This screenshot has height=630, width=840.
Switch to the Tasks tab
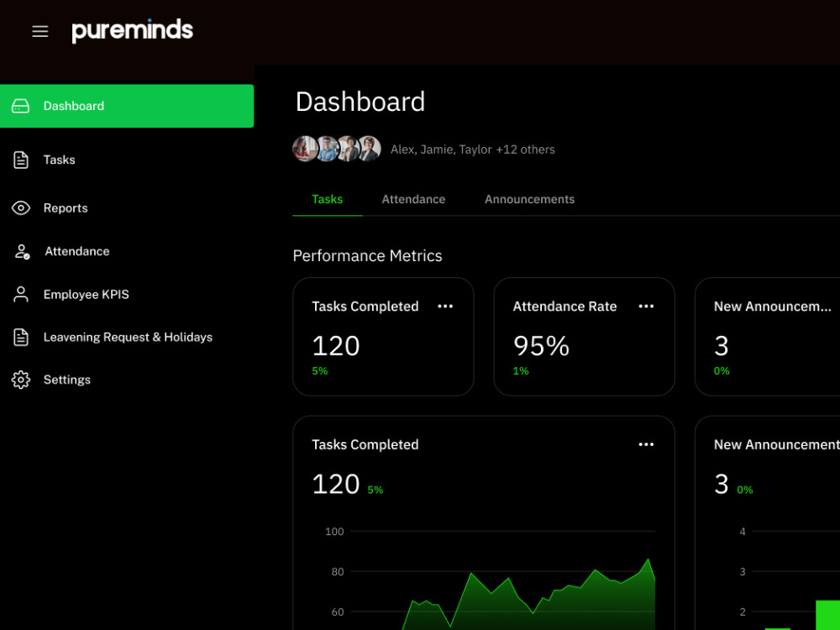click(328, 199)
